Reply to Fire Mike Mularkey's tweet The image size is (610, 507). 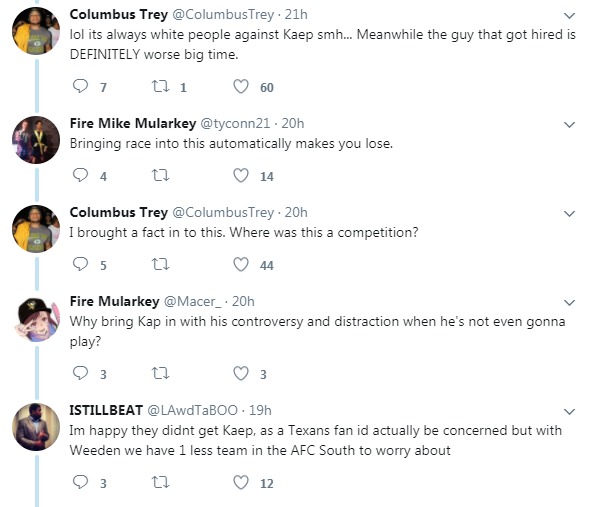pos(82,176)
